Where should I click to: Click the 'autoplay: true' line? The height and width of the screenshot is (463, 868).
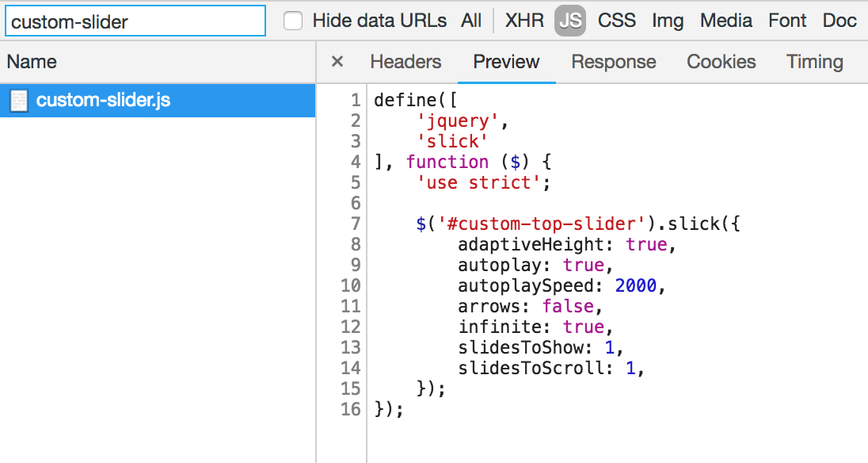point(535,265)
